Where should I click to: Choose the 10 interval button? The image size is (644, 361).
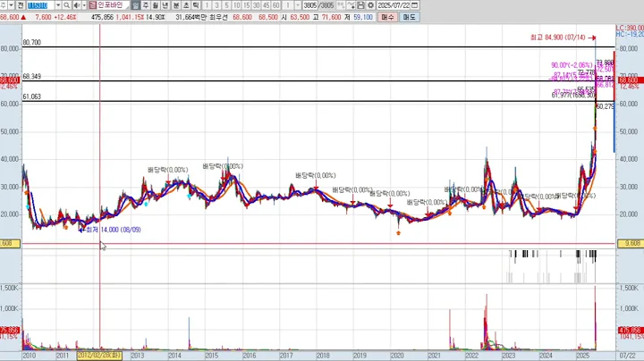pos(236,5)
